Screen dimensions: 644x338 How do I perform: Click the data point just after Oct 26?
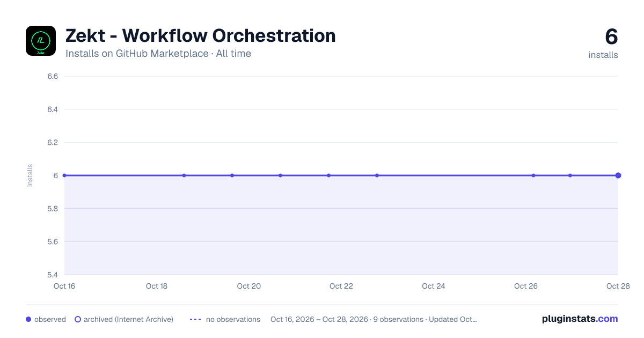[x=533, y=175]
